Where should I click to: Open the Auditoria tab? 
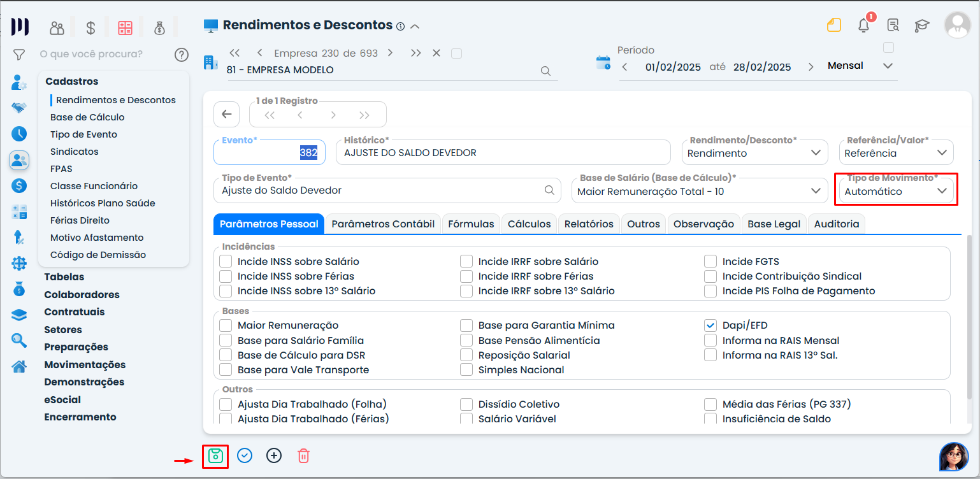click(836, 224)
